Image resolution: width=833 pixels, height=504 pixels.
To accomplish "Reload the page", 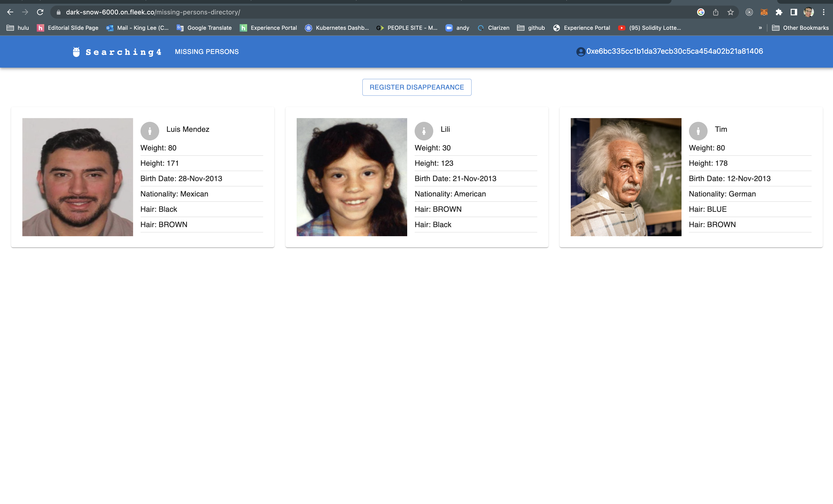I will [40, 12].
